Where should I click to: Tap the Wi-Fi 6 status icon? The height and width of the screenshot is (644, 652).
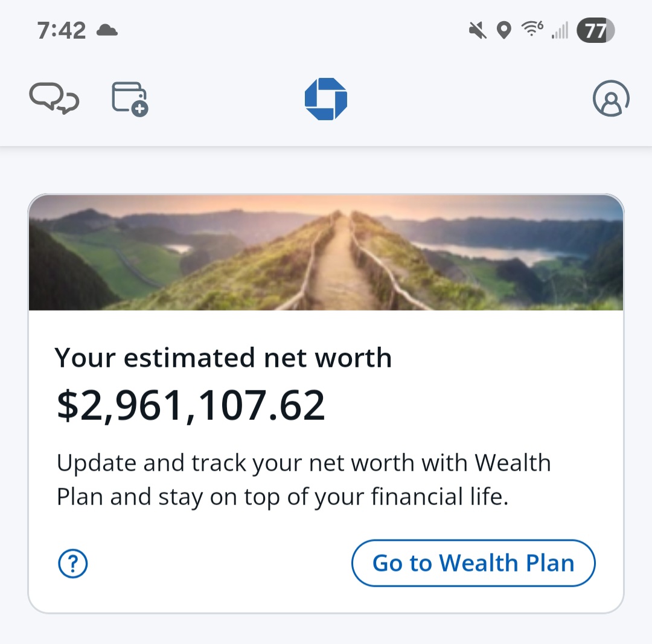(x=532, y=29)
